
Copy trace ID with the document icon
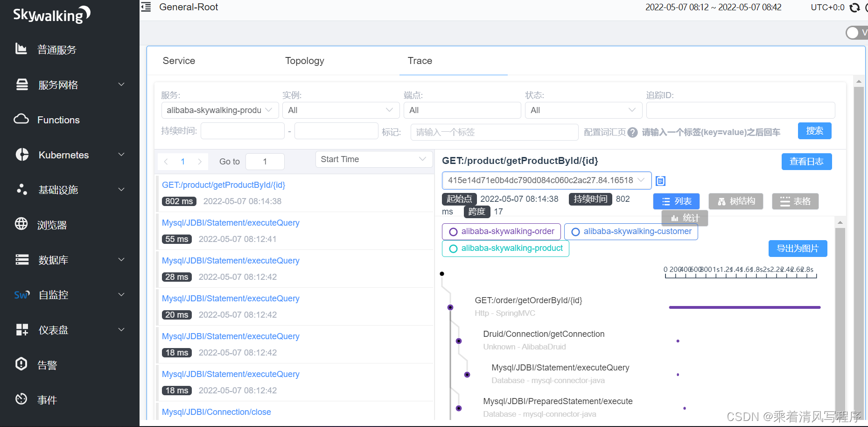click(x=660, y=181)
